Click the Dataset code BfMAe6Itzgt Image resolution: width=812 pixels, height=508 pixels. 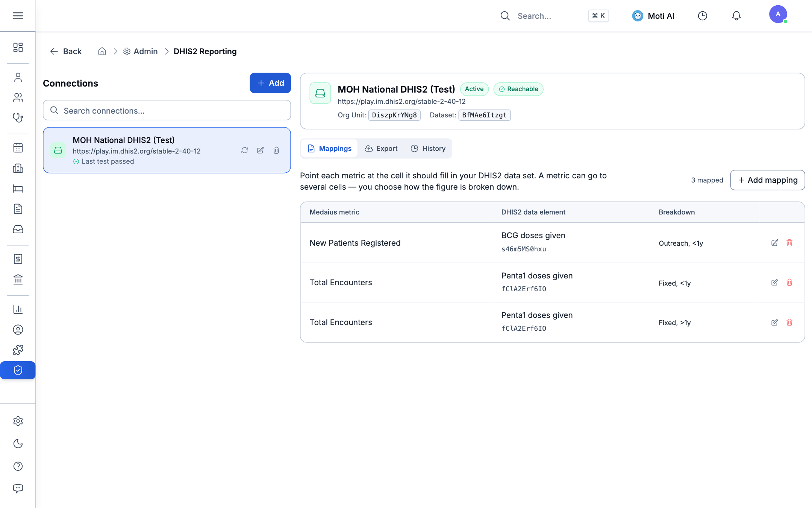(484, 115)
